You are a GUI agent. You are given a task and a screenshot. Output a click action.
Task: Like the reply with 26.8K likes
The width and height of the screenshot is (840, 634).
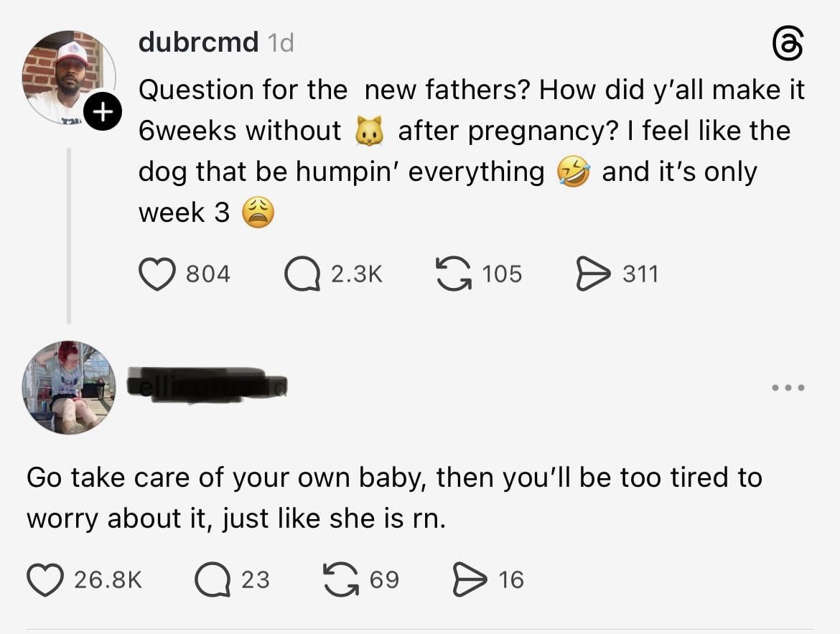pyautogui.click(x=45, y=579)
